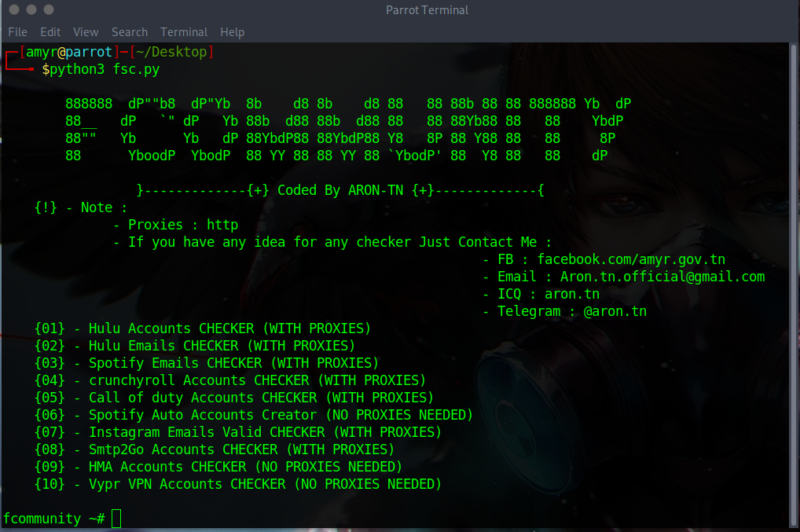Click option 02 Hulu Emails CHECKER

(x=194, y=346)
